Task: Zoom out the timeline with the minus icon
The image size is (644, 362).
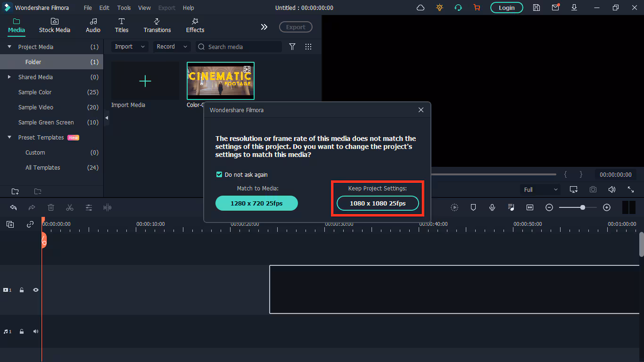Action: pyautogui.click(x=549, y=207)
